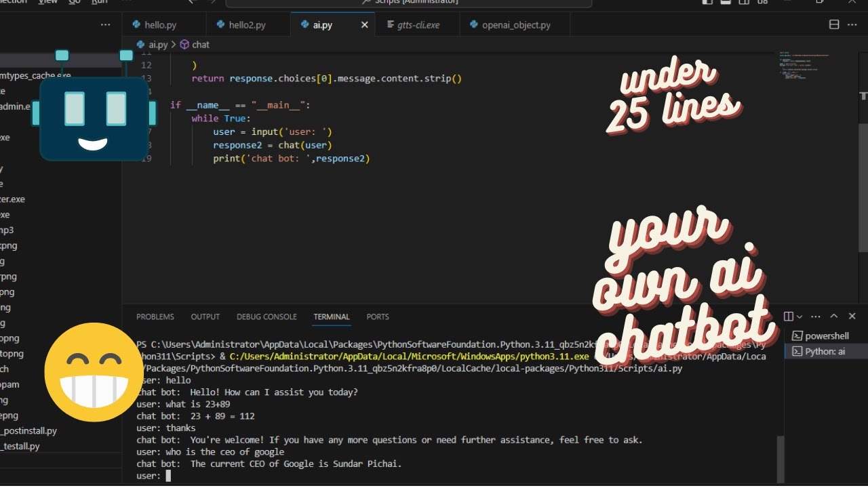This screenshot has width=868, height=488.
Task: Close the ai.py editor tab
Action: click(x=364, y=25)
